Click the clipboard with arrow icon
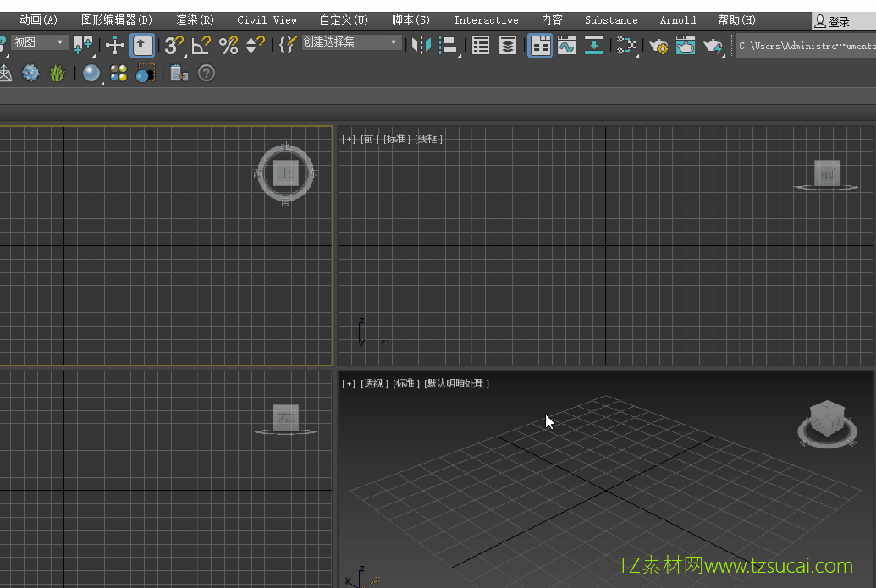The height and width of the screenshot is (588, 876). tap(179, 73)
